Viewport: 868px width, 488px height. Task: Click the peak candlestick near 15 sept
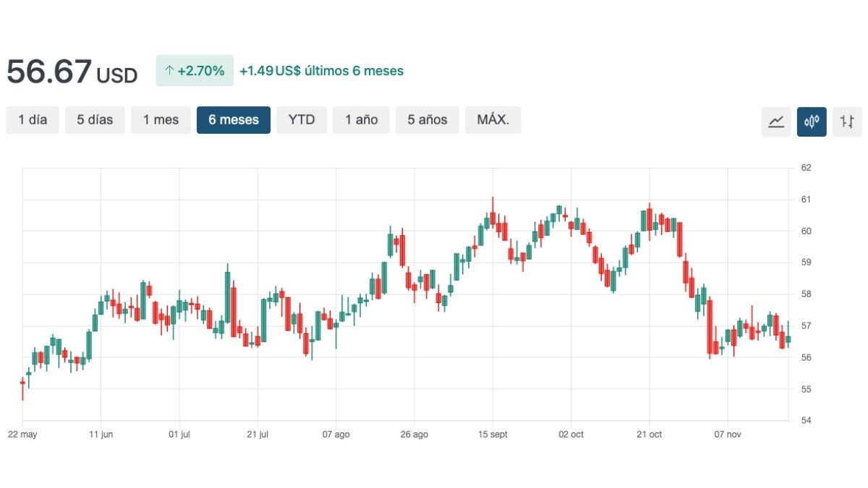pyautogui.click(x=493, y=217)
